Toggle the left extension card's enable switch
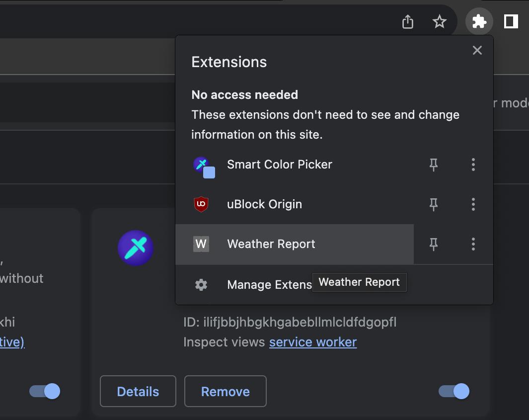 (x=45, y=391)
